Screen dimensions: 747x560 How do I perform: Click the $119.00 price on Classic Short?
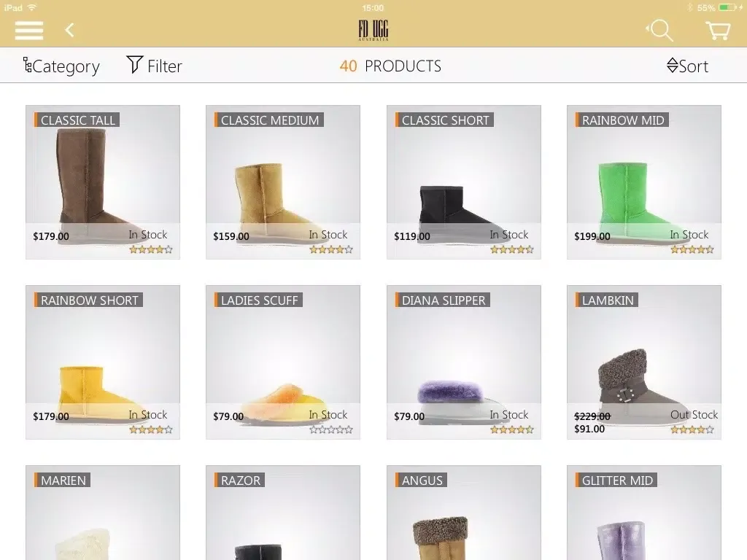click(412, 236)
